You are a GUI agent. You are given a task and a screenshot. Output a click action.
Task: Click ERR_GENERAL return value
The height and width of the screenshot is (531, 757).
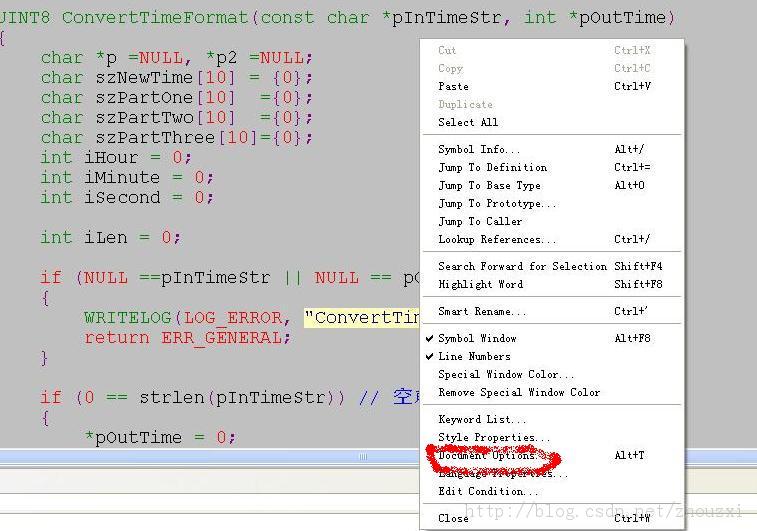(x=221, y=337)
